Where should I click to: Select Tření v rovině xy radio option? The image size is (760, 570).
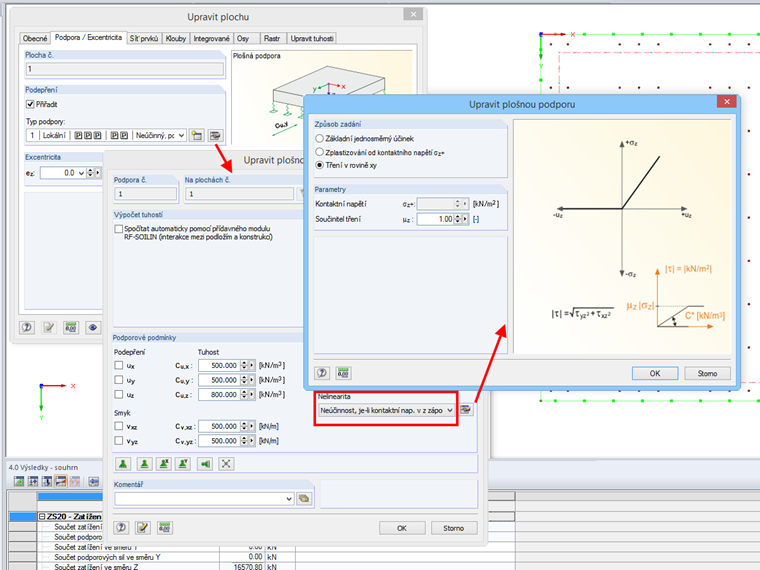pyautogui.click(x=319, y=165)
